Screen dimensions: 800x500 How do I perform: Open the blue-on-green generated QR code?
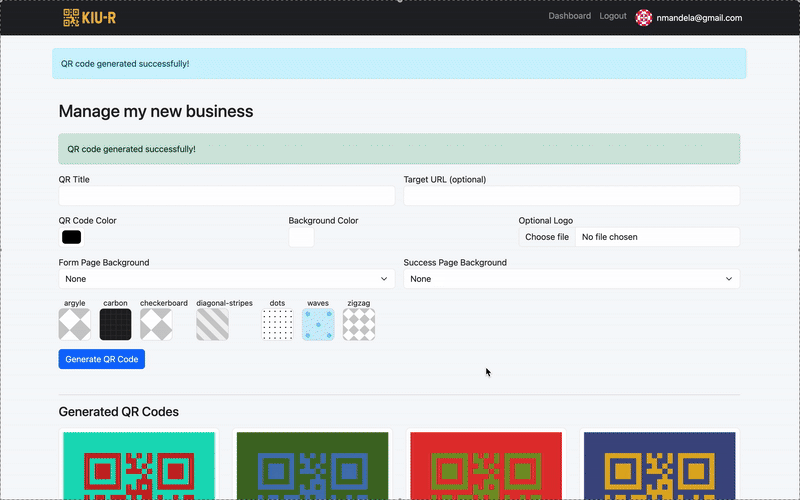[x=312, y=466]
